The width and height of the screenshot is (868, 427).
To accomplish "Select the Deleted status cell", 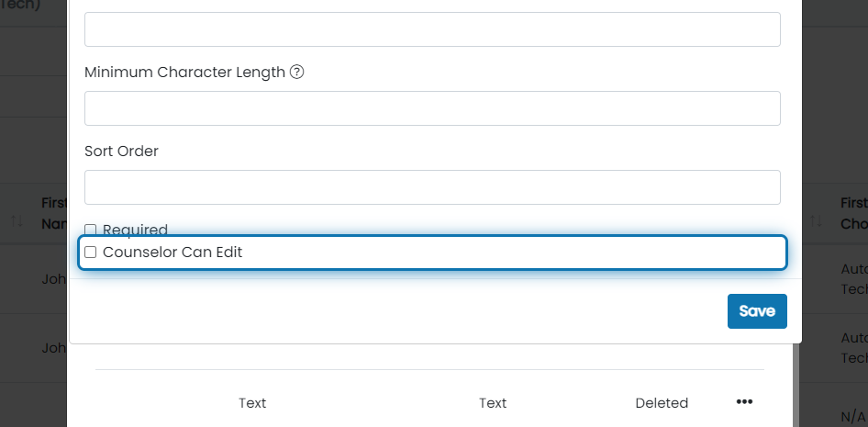I will [x=662, y=403].
